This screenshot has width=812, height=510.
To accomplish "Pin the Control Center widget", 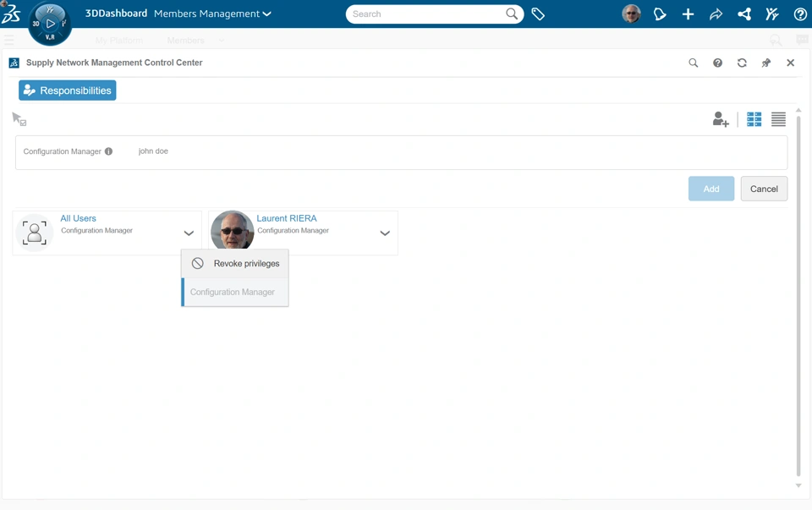I will click(x=766, y=63).
